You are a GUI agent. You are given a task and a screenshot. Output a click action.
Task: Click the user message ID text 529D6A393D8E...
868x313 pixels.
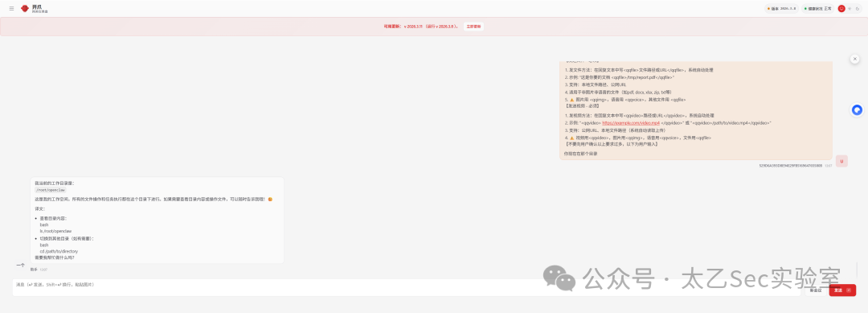pyautogui.click(x=791, y=165)
